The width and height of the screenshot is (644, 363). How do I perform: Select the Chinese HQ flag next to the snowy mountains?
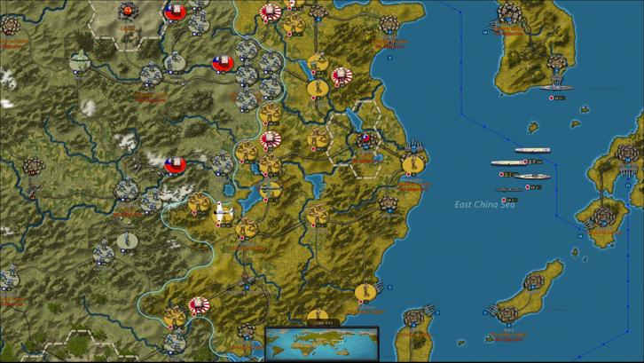coord(175,165)
